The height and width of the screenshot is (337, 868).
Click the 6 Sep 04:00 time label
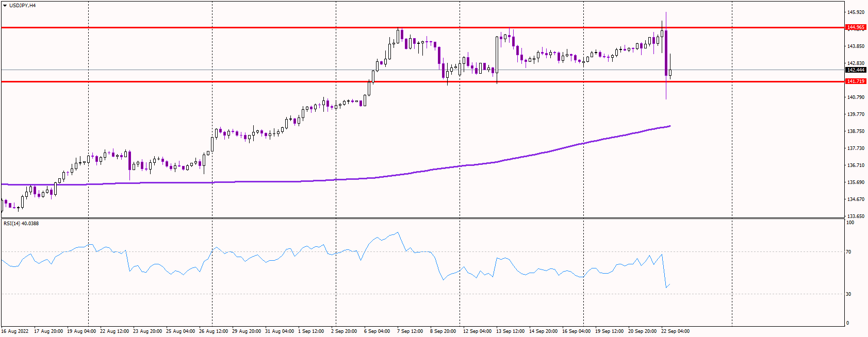[x=377, y=331]
